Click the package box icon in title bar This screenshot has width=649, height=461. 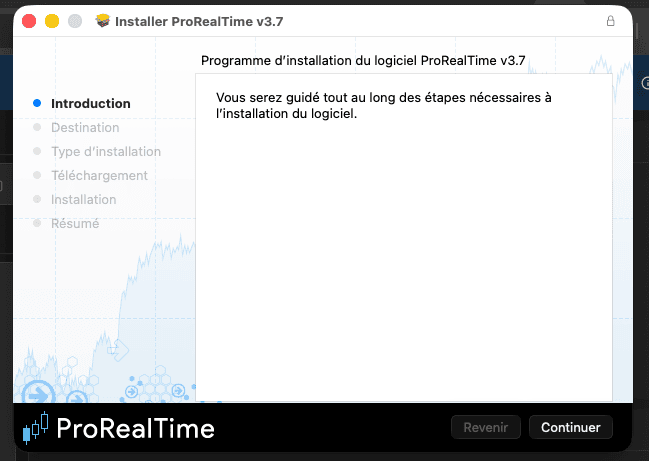point(103,21)
